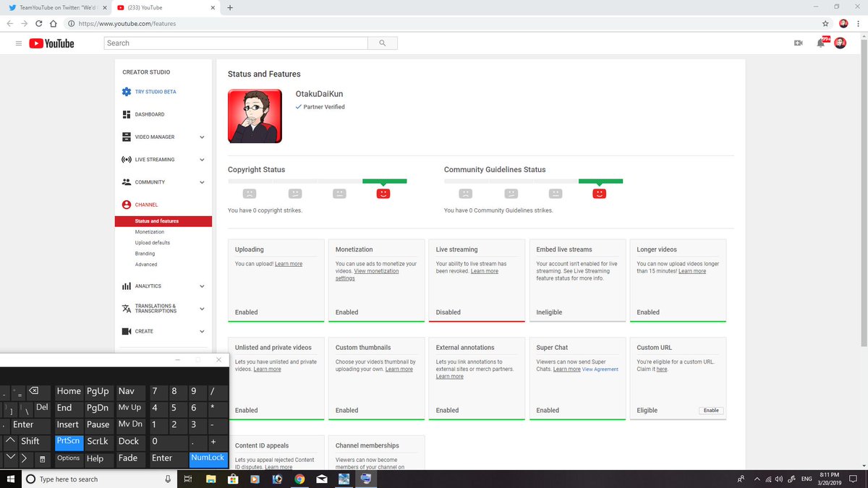Toggle NumLock on the on-screen keyboard
This screenshot has width=868, height=488.
(x=208, y=458)
